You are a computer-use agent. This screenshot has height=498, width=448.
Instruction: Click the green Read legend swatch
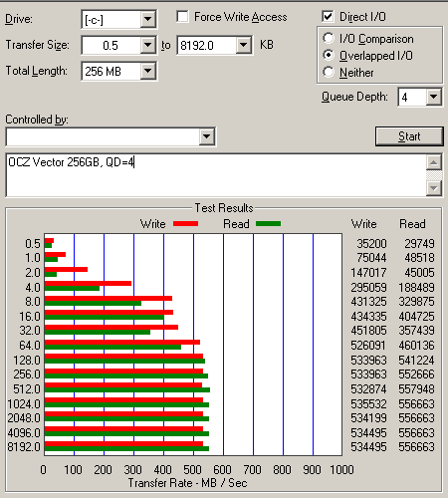point(269,224)
